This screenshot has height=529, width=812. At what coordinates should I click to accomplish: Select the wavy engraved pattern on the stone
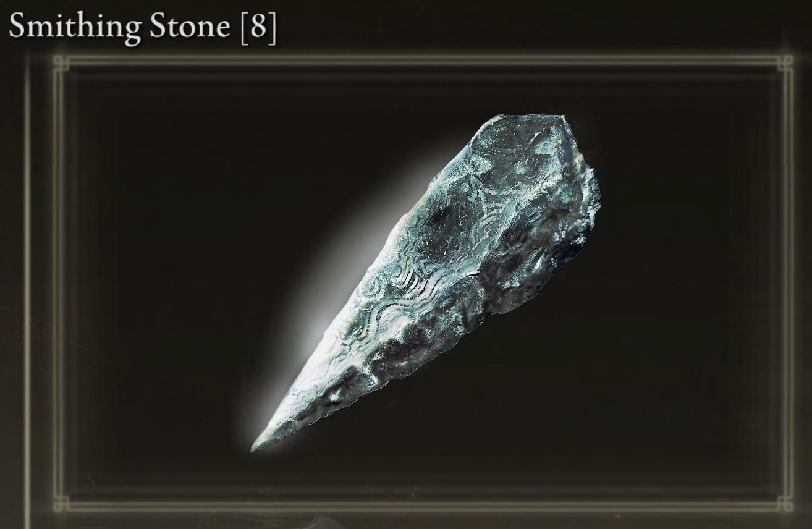tap(395, 303)
